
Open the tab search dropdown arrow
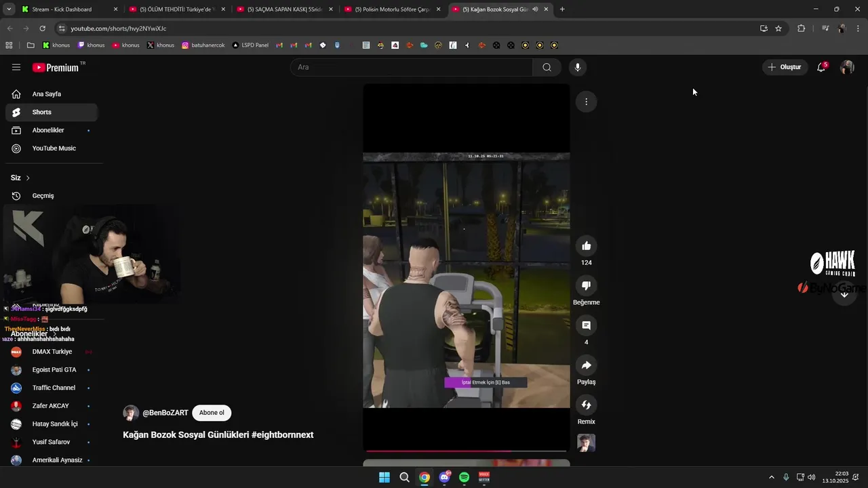[9, 9]
